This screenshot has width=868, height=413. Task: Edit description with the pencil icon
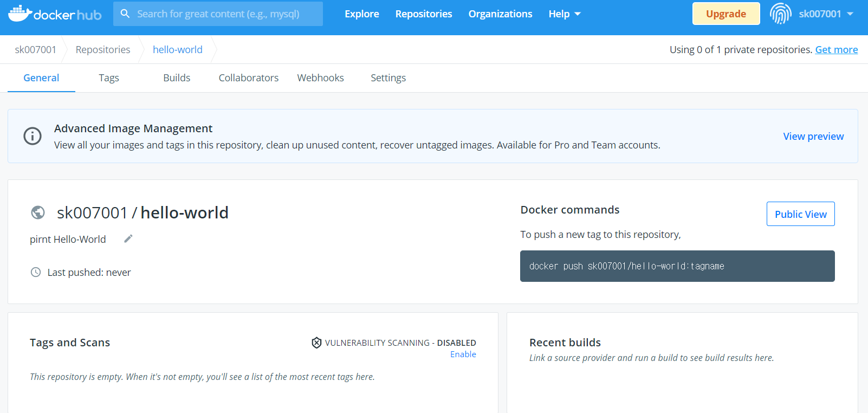coord(128,238)
